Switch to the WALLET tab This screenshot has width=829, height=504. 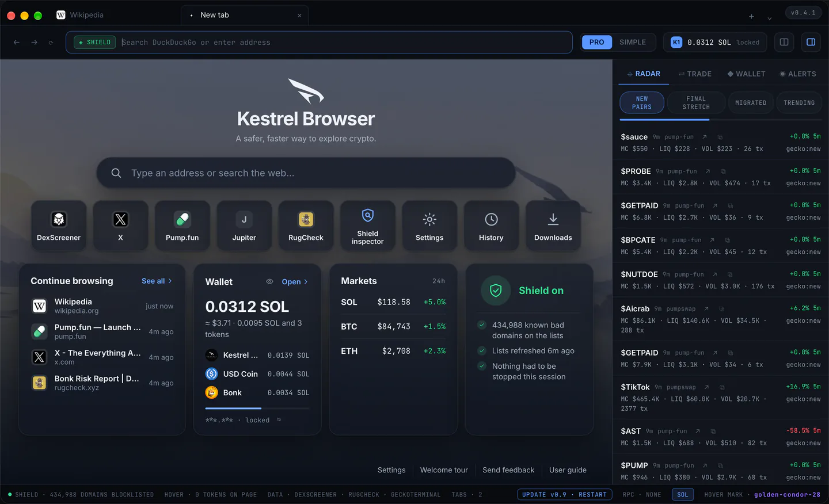click(x=746, y=74)
